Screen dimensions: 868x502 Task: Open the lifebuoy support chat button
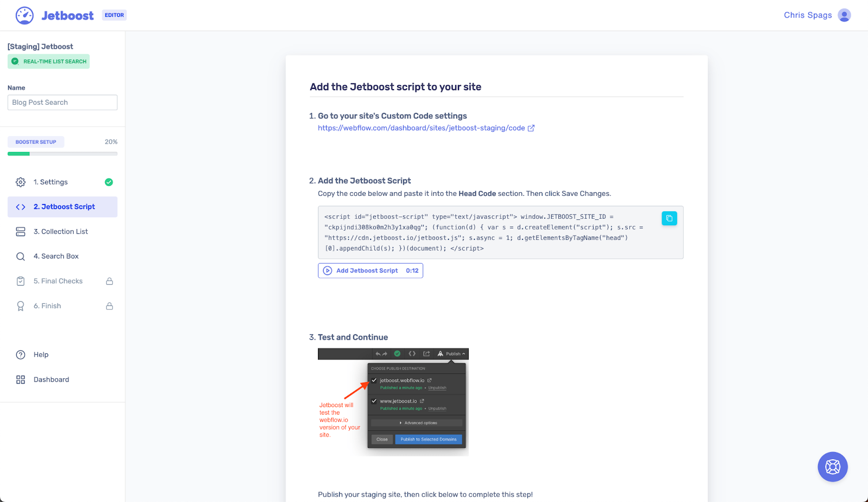pos(833,467)
